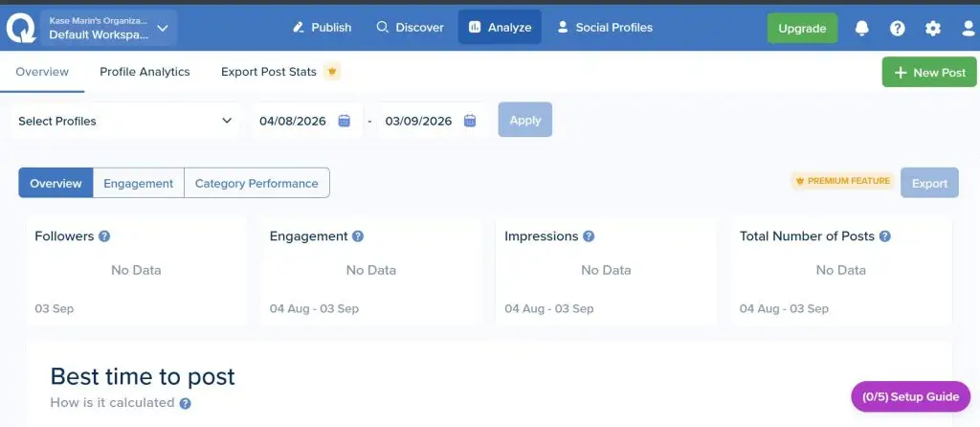
Task: Switch to the Export Post Stats tab
Action: pyautogui.click(x=269, y=72)
